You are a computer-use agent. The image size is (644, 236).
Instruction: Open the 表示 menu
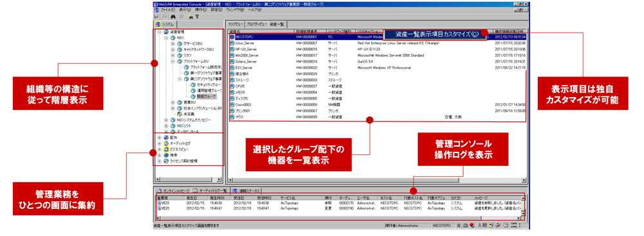[185, 10]
